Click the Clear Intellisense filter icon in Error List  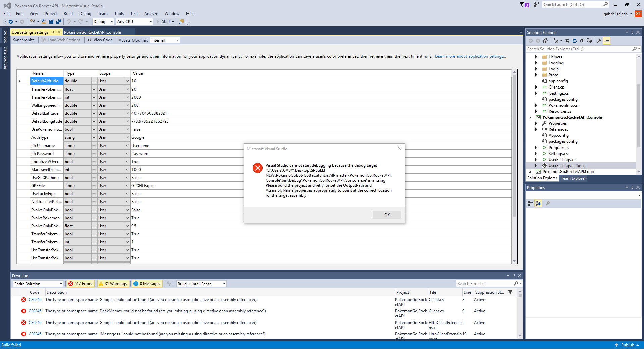169,284
